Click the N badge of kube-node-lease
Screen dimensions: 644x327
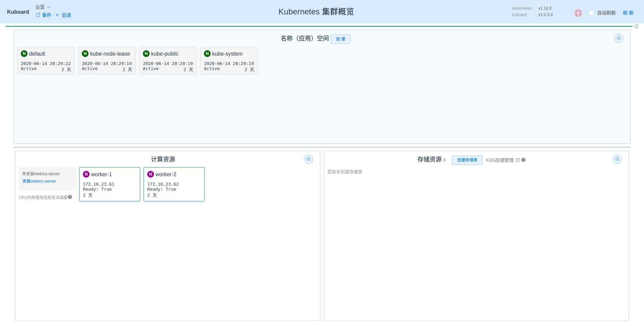[x=85, y=54]
